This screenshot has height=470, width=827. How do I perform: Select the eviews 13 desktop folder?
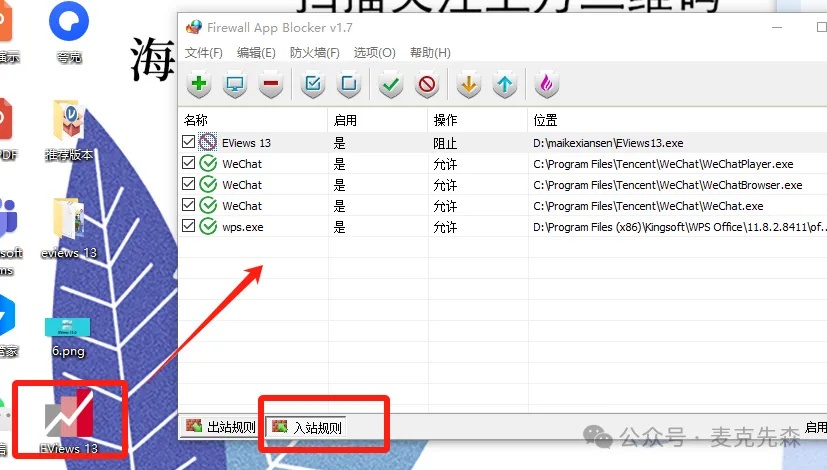69,229
